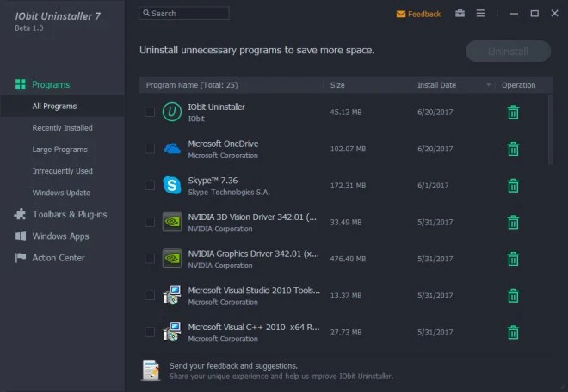Click the Visual Studio 2010 Tools installer icon
Screen dimensions: 568x392
coord(172,296)
